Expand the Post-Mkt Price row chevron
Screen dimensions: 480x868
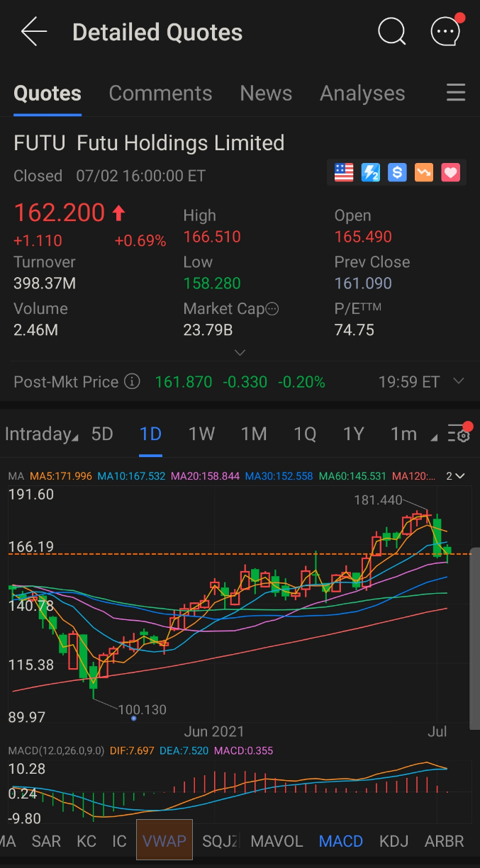pos(459,381)
